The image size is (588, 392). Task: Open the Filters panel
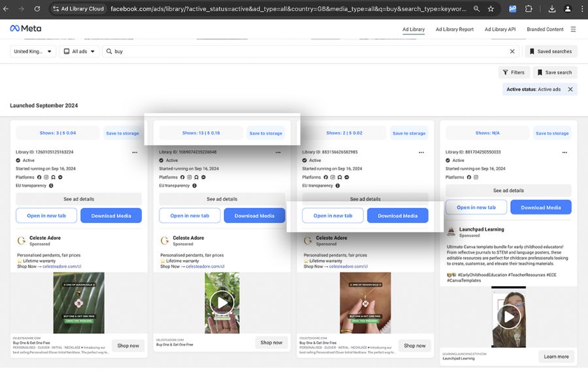coord(514,73)
